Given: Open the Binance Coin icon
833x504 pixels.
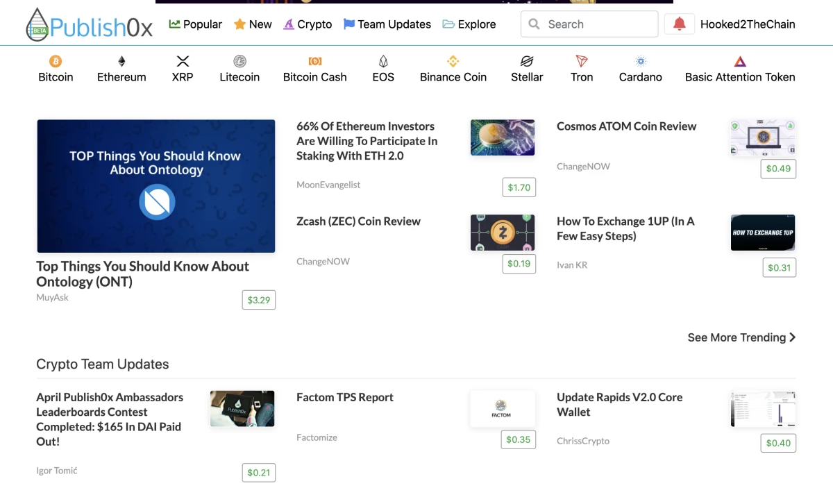Looking at the screenshot, I should pyautogui.click(x=453, y=61).
